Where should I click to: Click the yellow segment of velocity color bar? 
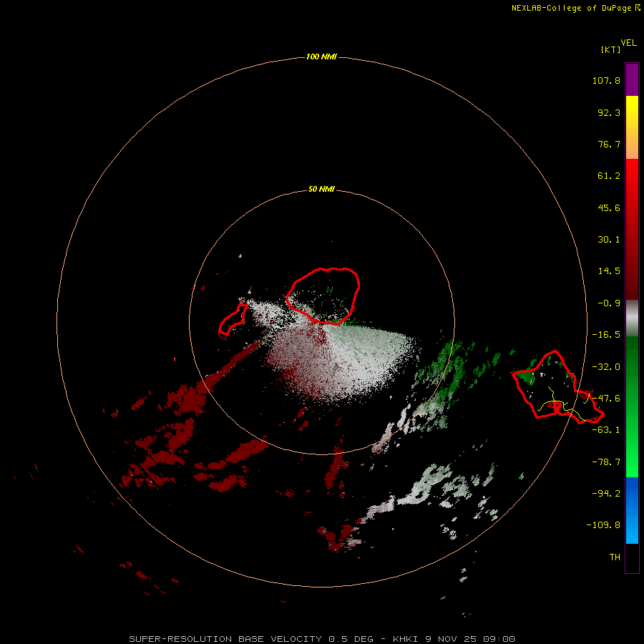coord(632,127)
